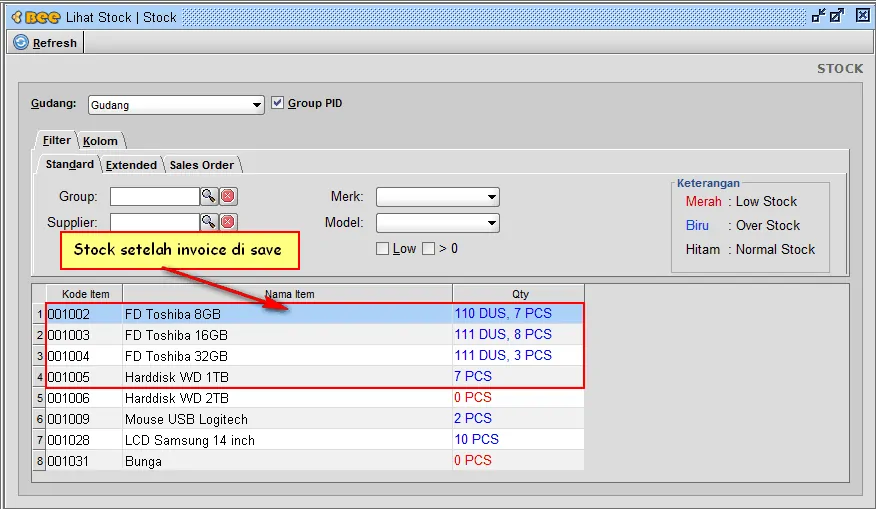Click item code 001004
The height and width of the screenshot is (509, 876).
click(69, 356)
